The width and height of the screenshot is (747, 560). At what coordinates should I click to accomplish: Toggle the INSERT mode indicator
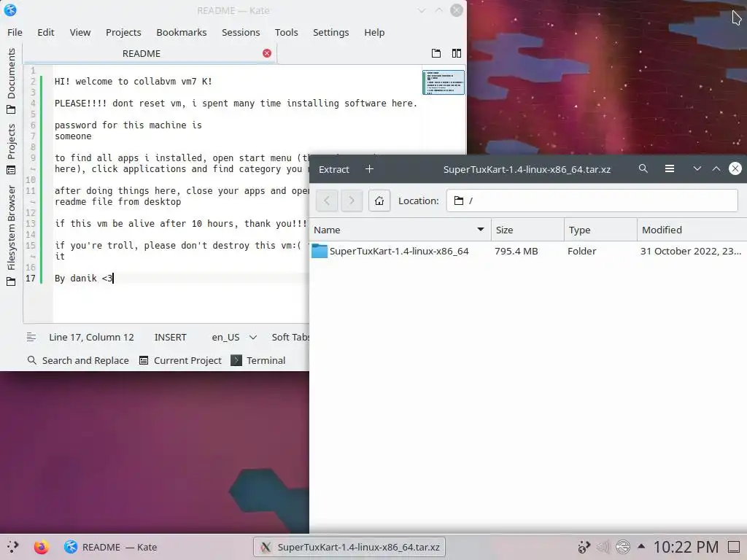coord(170,337)
